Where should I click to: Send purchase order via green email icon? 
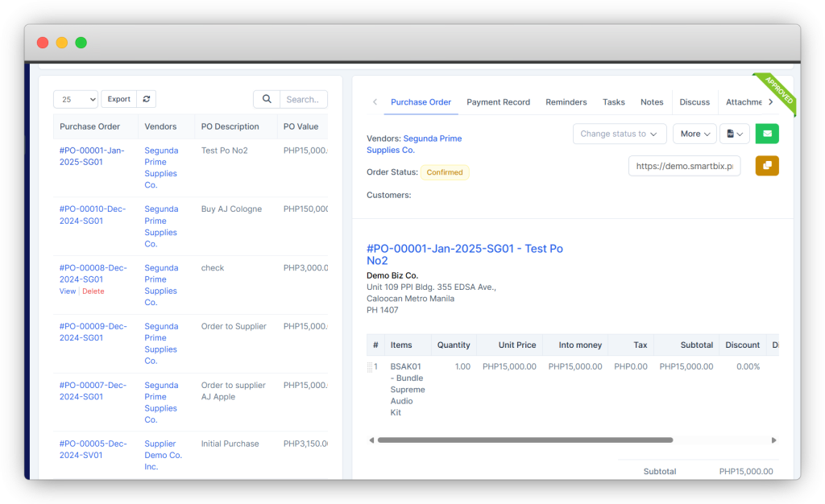point(767,134)
